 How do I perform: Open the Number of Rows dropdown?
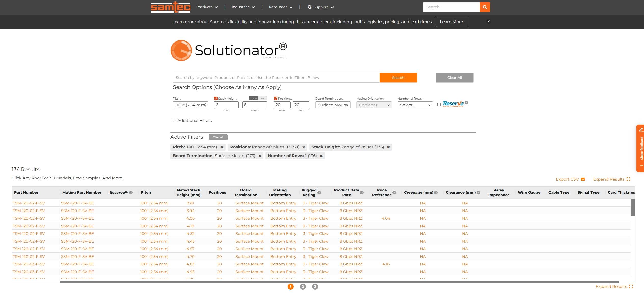[x=415, y=105]
